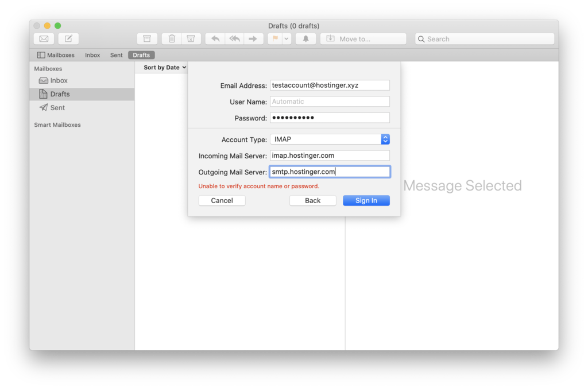Select the Drafts favorites tab

click(x=141, y=55)
